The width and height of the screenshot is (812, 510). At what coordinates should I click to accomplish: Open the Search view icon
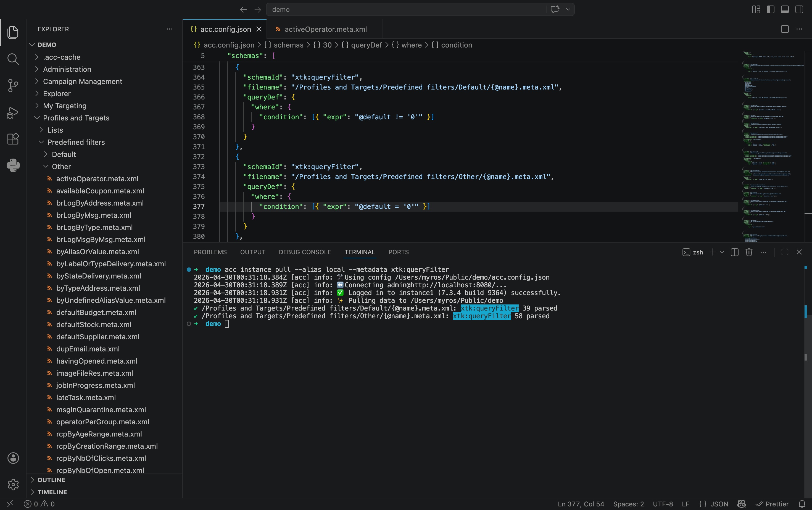(x=13, y=59)
